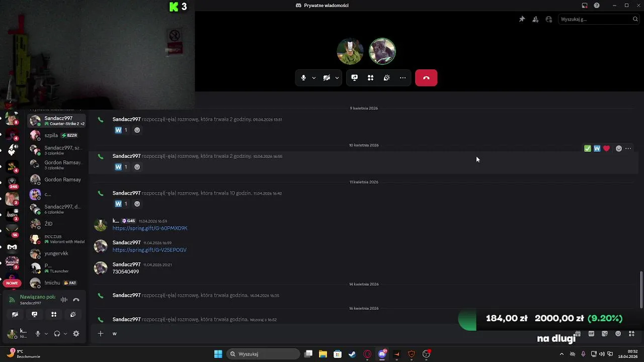Start an activity from call bar

click(x=370, y=78)
